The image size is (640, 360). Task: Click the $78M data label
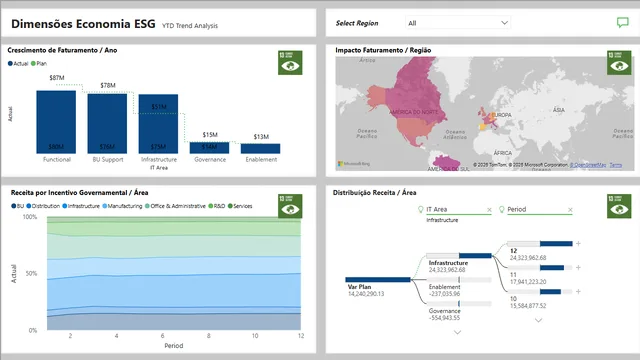tap(108, 85)
